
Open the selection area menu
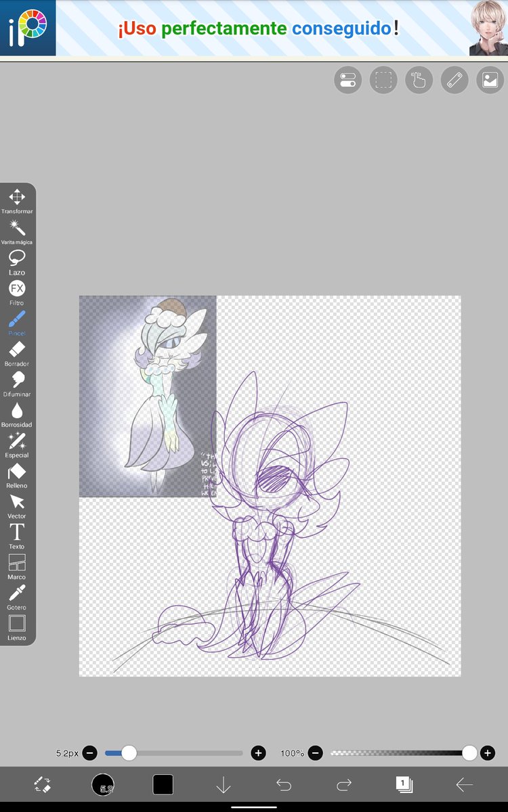click(x=383, y=80)
